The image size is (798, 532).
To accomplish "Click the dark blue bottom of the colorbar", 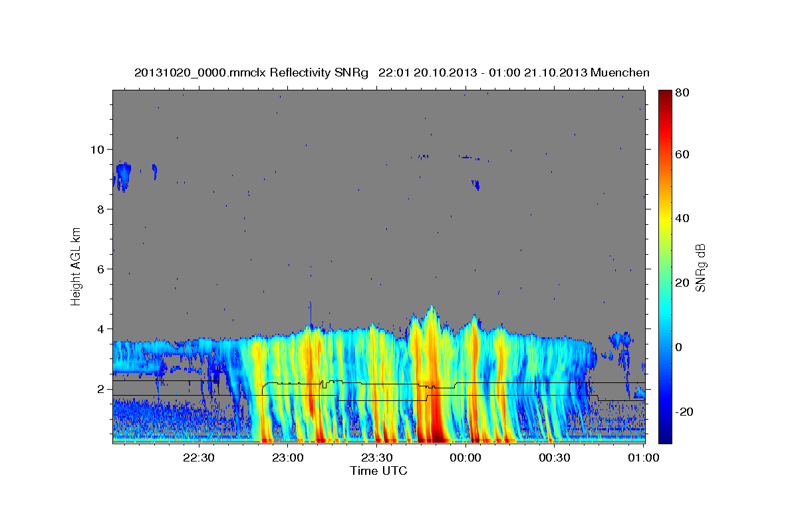I will [665, 438].
